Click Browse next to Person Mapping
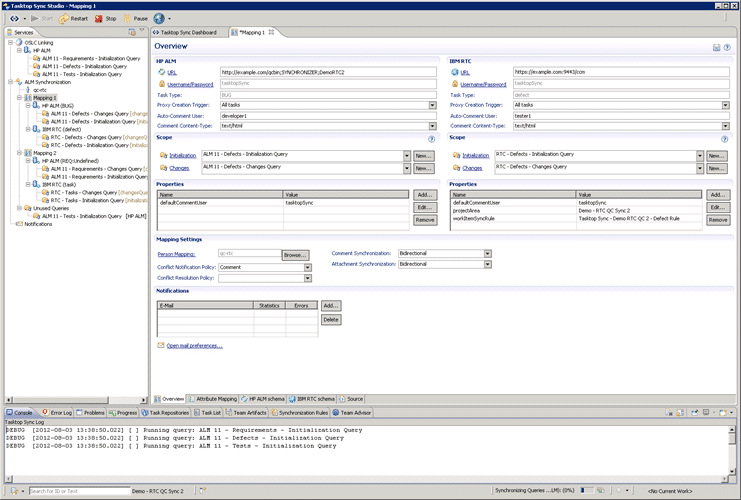Image resolution: width=741 pixels, height=500 pixels. tap(295, 255)
